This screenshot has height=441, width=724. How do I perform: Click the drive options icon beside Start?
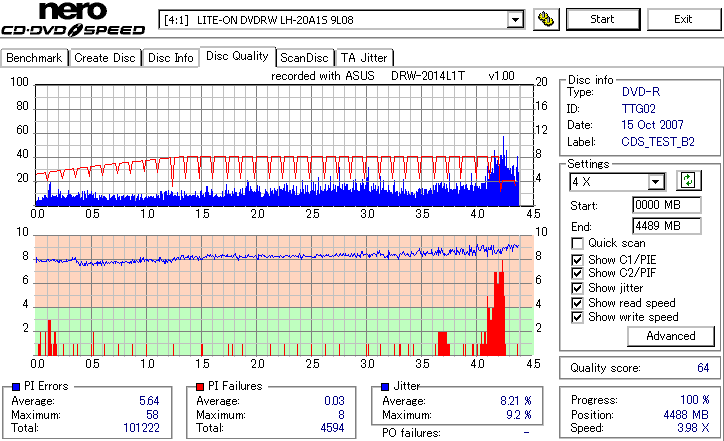[546, 19]
